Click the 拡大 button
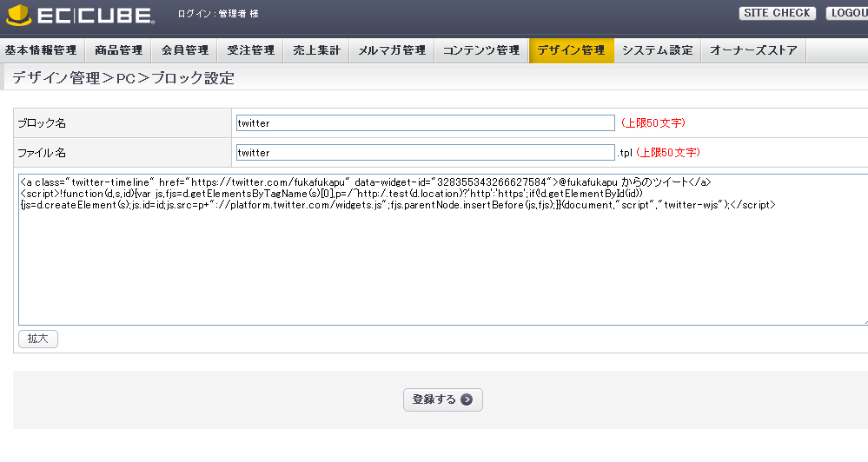Viewport: 868px width, 462px height. [38, 339]
